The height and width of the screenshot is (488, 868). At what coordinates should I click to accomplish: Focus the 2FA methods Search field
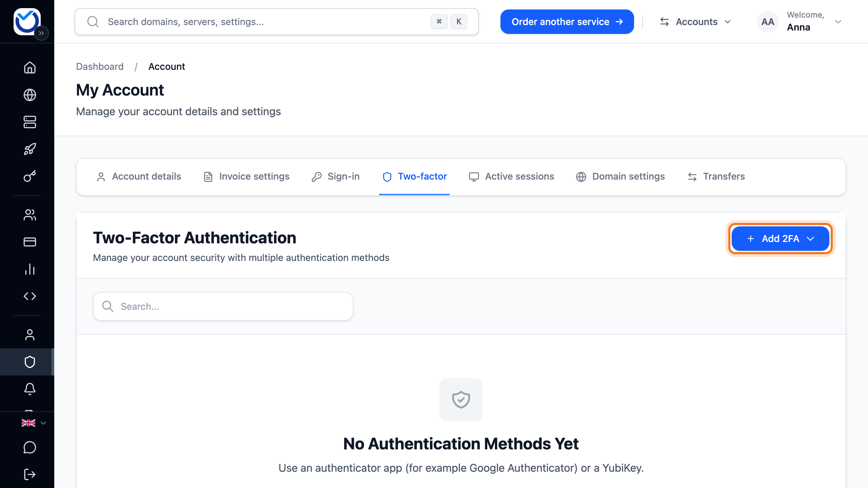223,306
